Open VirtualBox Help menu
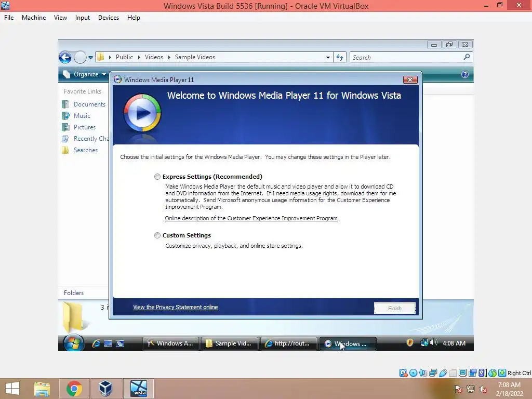Viewport: 532px width, 399px height. [x=134, y=18]
